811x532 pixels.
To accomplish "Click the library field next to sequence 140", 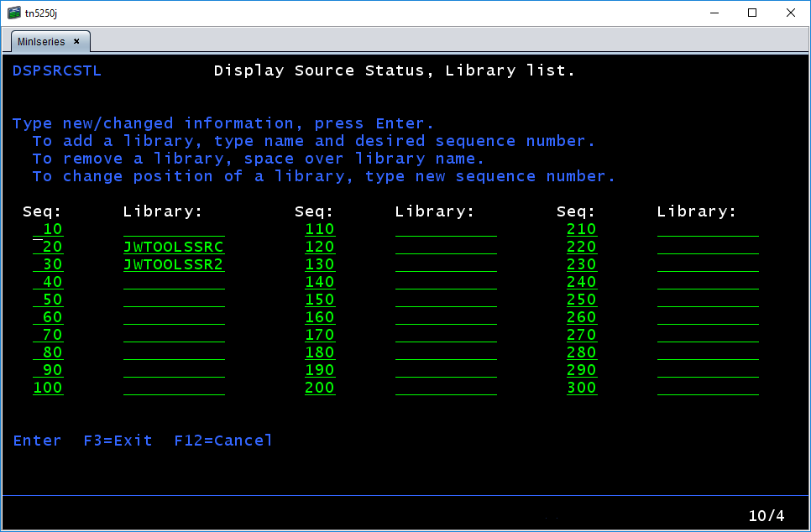I will (x=446, y=282).
